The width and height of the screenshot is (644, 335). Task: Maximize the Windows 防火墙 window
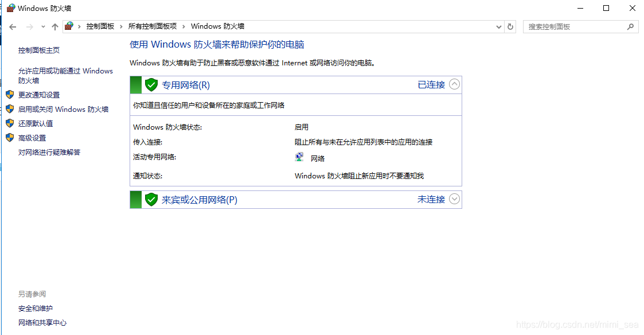[x=606, y=8]
